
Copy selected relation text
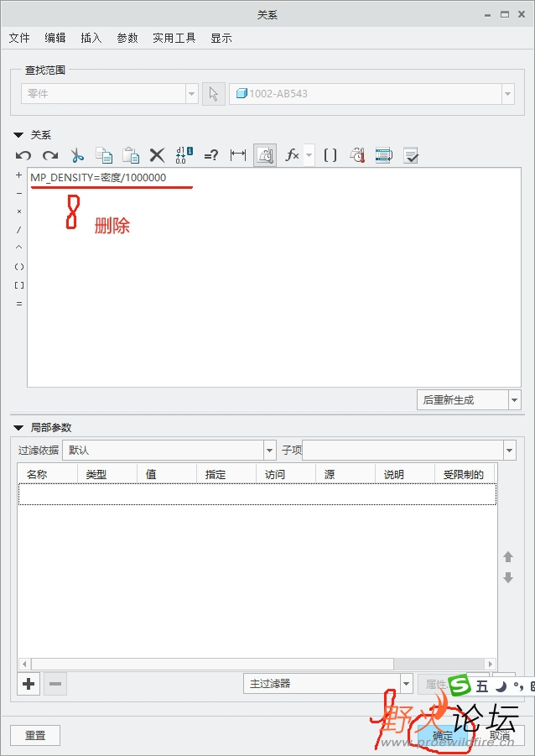[x=104, y=155]
